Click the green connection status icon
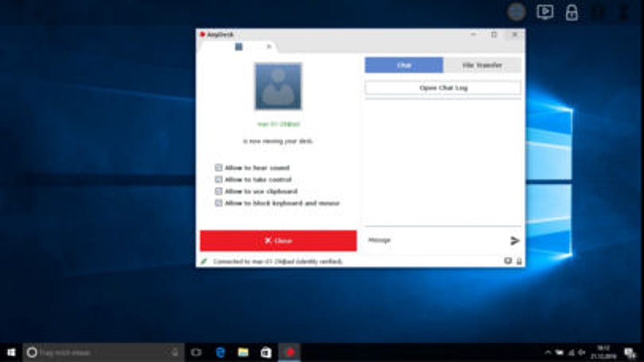Screen dimensions: 644x362 point(204,261)
